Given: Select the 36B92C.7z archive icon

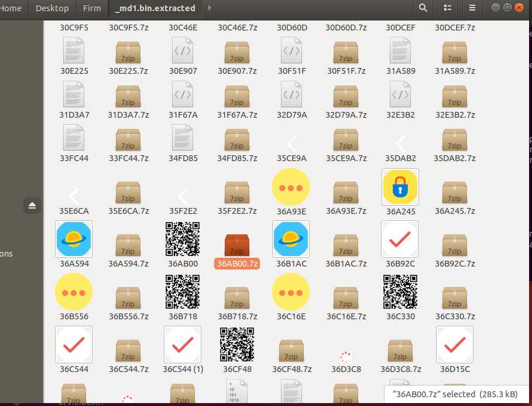Looking at the screenshot, I should coord(455,245).
